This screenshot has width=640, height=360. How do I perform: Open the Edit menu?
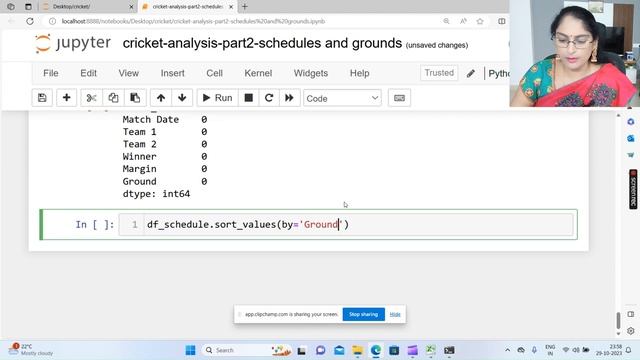[88, 73]
